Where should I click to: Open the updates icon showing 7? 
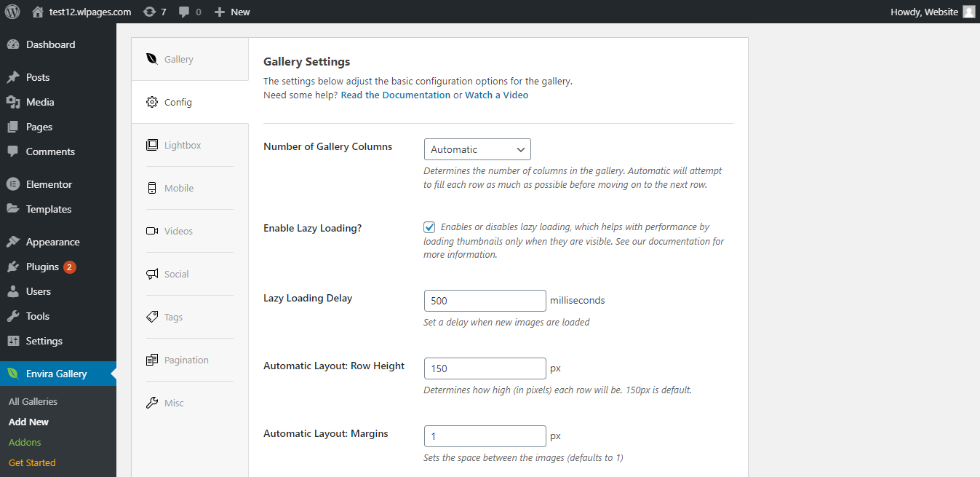click(149, 12)
